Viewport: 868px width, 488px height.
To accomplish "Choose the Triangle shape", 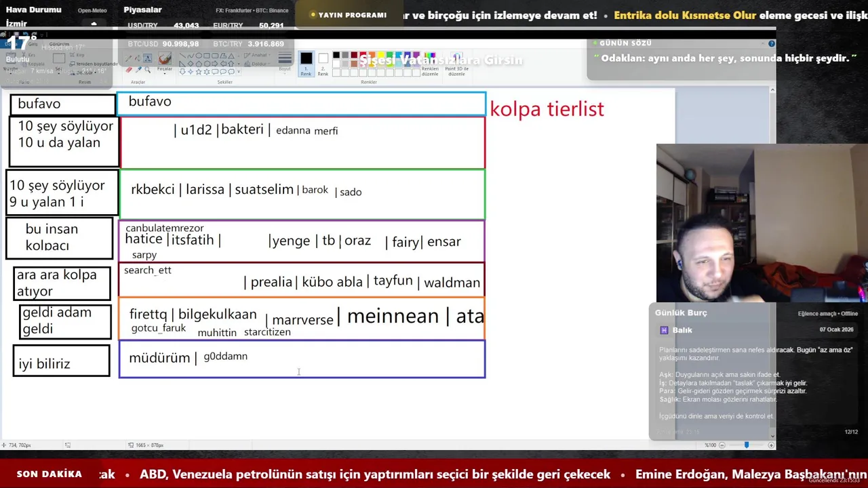I will [x=231, y=56].
